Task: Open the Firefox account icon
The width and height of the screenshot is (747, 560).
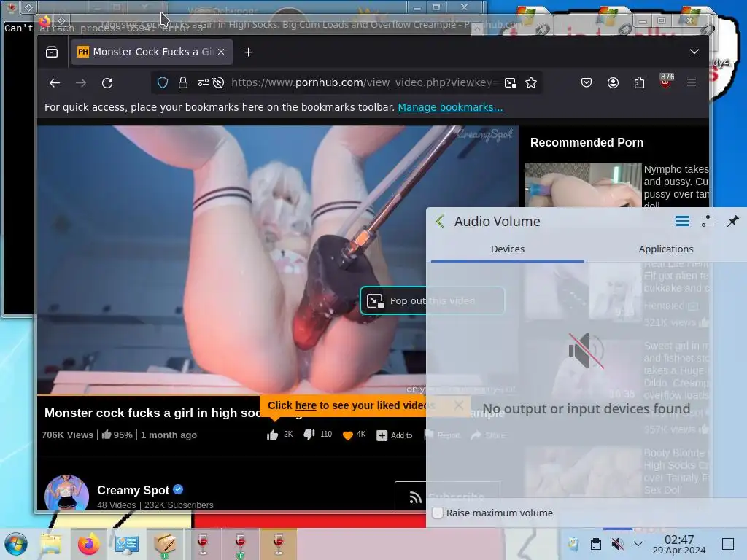Action: coord(613,83)
